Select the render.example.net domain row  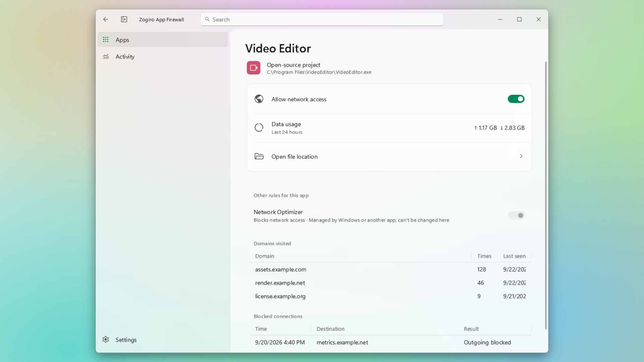(x=390, y=283)
